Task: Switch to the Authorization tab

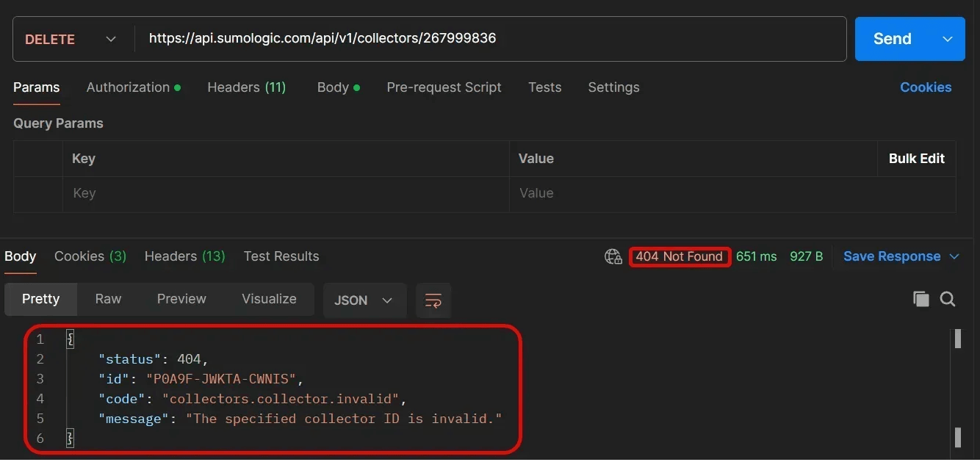Action: tap(129, 87)
